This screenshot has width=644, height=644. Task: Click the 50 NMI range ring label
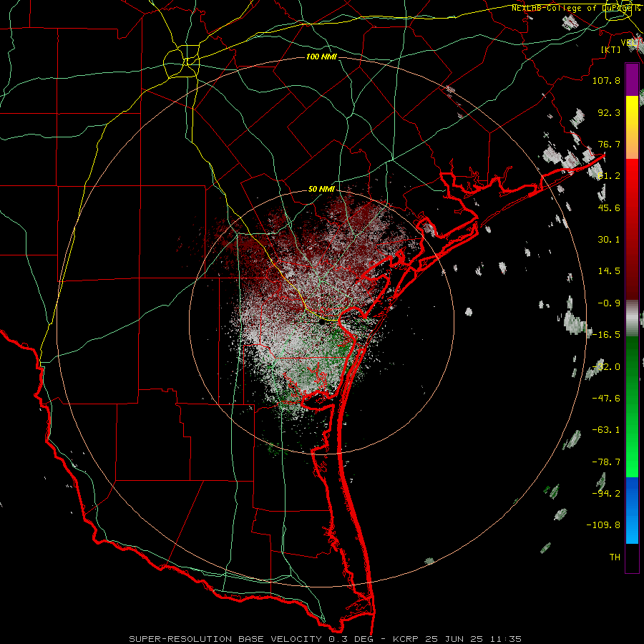[321, 190]
